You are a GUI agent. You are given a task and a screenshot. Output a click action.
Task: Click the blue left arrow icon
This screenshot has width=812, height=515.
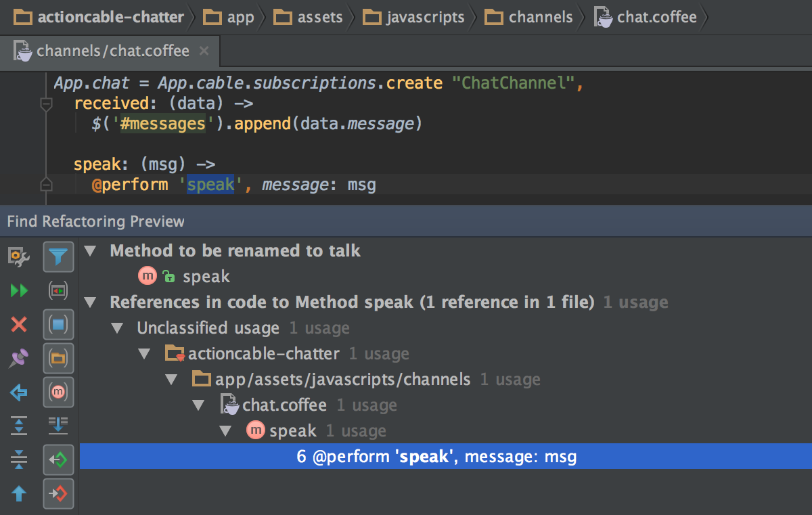coord(19,393)
